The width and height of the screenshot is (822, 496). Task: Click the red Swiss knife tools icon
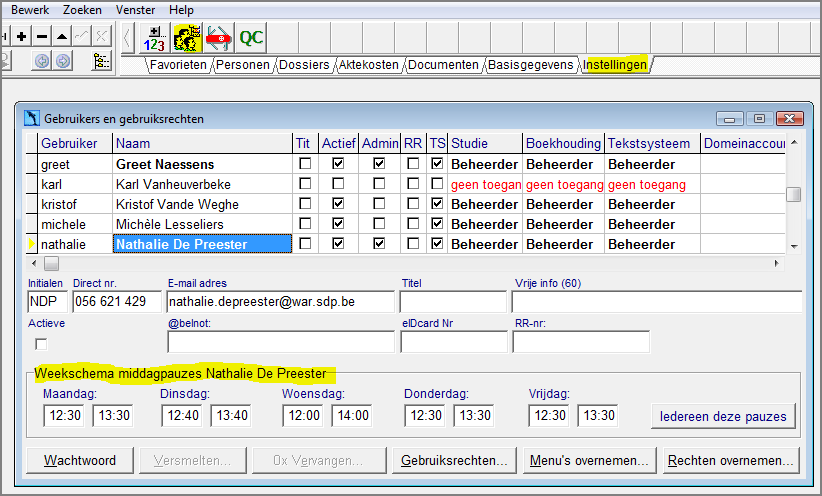pyautogui.click(x=219, y=38)
